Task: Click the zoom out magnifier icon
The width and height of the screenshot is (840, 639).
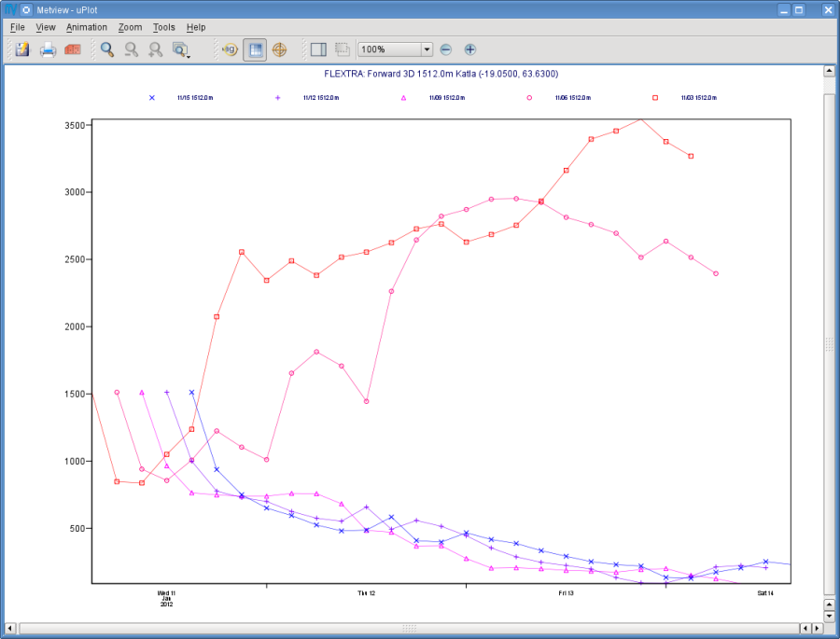Action: pyautogui.click(x=132, y=49)
